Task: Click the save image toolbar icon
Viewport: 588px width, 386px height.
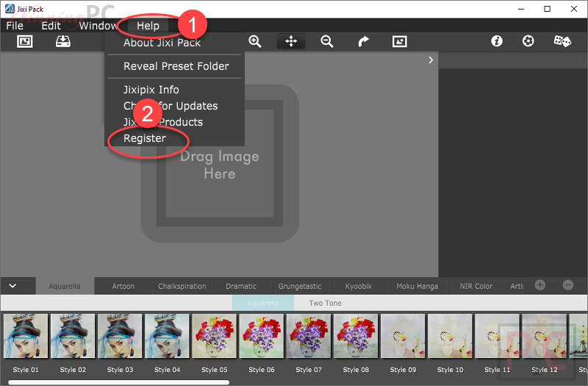Action: pos(63,41)
